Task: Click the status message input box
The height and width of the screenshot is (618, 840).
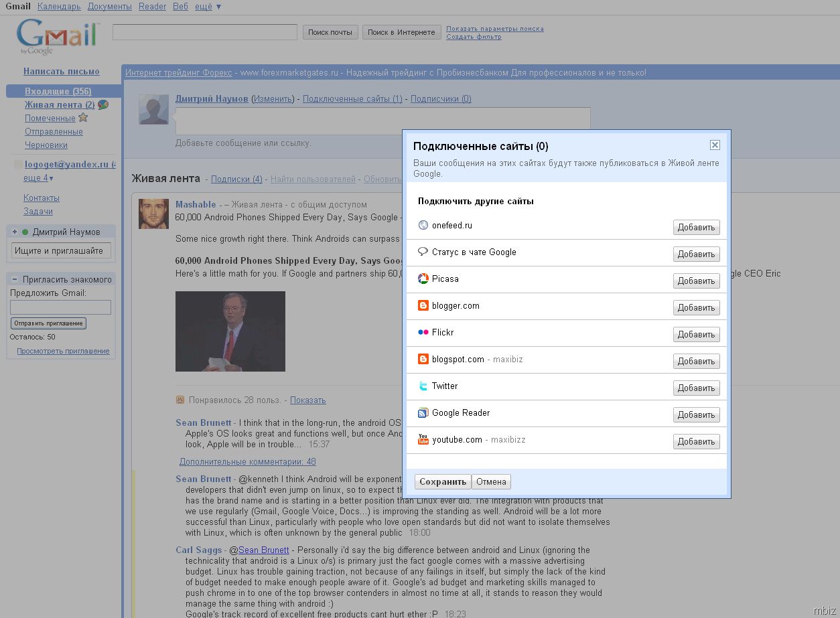Action: [382, 121]
